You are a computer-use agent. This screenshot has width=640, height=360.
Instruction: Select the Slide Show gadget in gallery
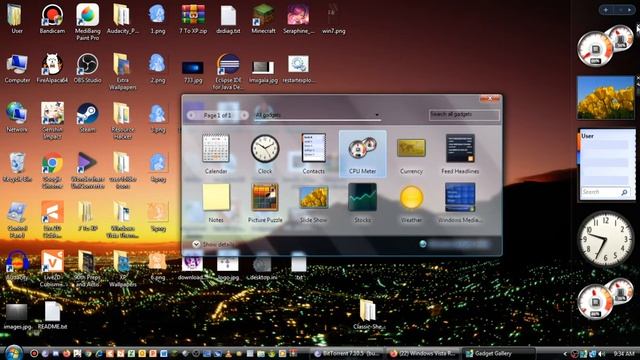[313, 203]
